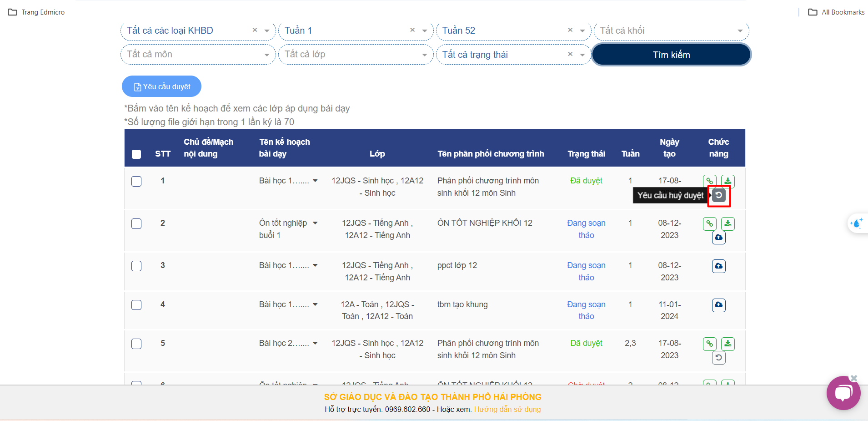
Task: Click the cloud upload icon in row 4
Action: coord(718,305)
